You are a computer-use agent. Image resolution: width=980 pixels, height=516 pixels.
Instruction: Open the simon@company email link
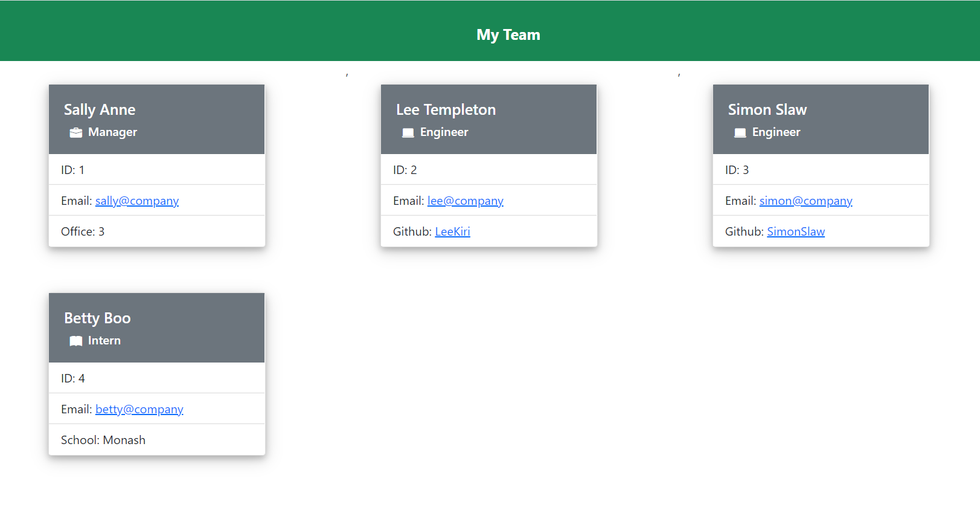point(805,200)
